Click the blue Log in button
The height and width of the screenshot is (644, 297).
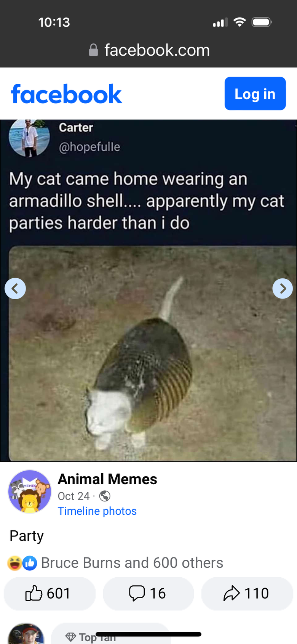pyautogui.click(x=255, y=94)
